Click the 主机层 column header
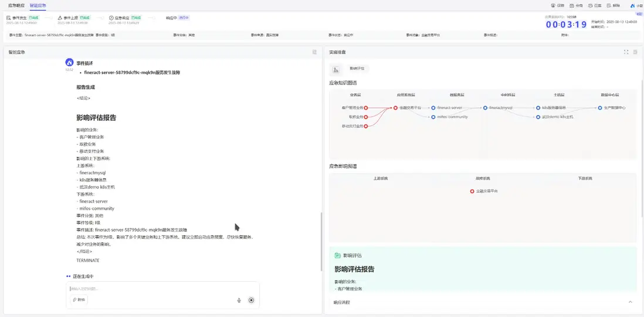The image size is (644, 317). pyautogui.click(x=560, y=95)
